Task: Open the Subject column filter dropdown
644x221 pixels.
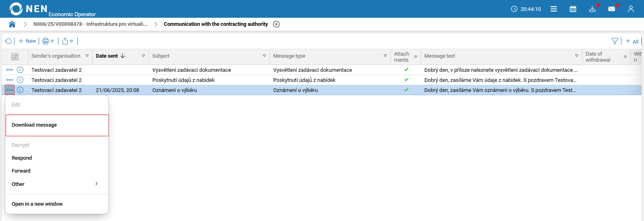Action: pyautogui.click(x=264, y=56)
